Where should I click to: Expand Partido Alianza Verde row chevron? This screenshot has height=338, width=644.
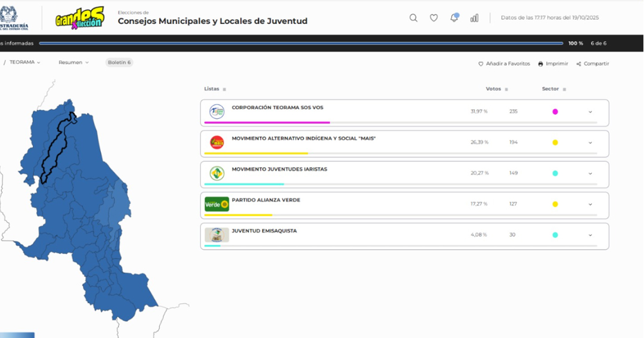point(590,204)
